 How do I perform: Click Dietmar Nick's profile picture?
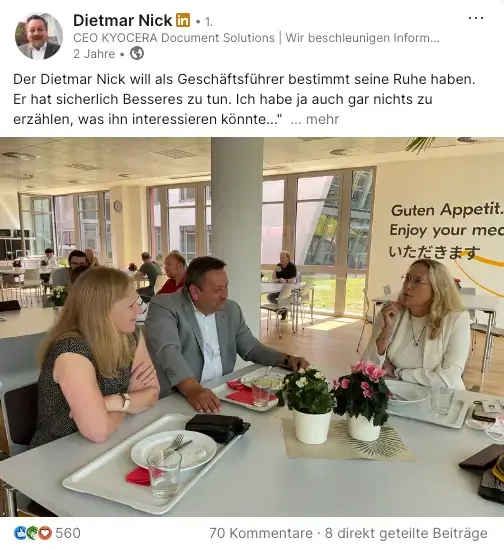[39, 36]
